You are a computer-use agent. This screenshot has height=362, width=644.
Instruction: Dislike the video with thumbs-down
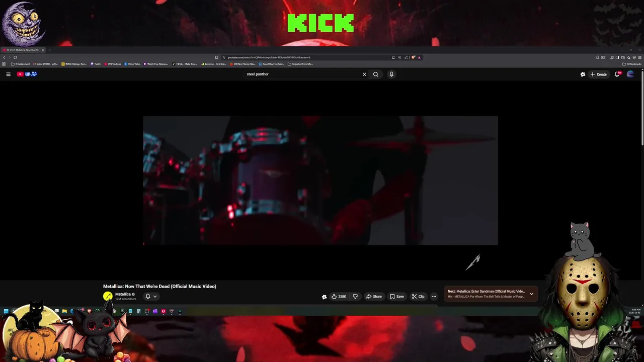click(x=355, y=296)
